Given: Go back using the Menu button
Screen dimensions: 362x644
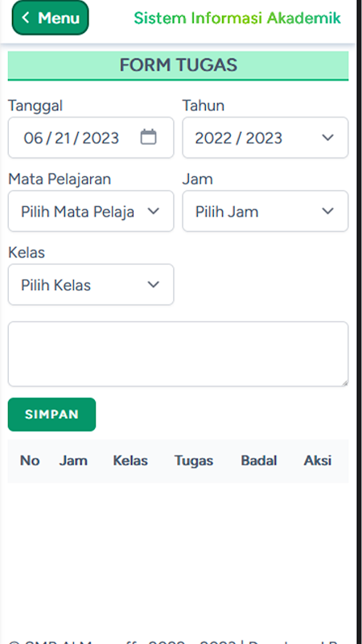Looking at the screenshot, I should tap(50, 17).
